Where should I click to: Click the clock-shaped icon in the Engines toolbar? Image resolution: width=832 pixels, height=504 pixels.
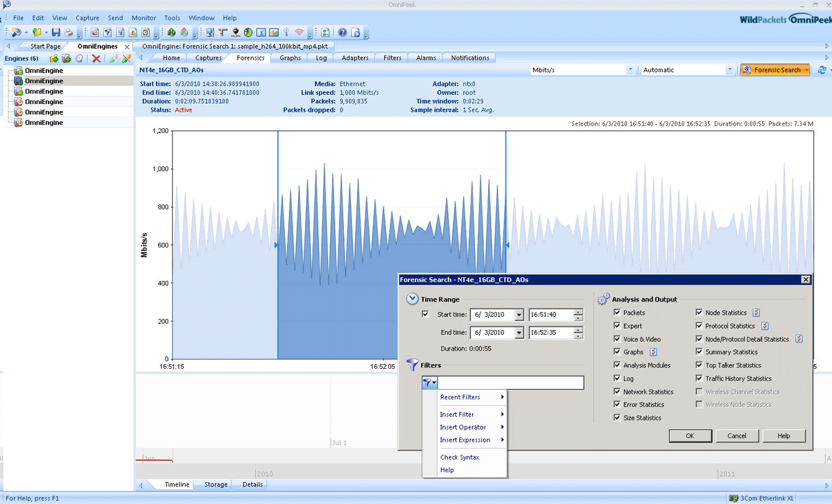point(79,58)
